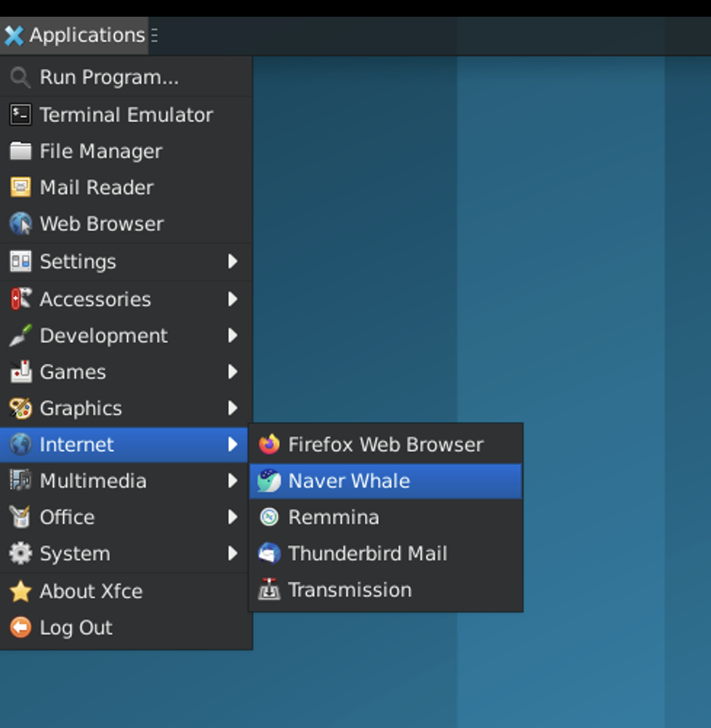Launch Transmission menu entry
Screen dimensions: 711x728
(385, 590)
